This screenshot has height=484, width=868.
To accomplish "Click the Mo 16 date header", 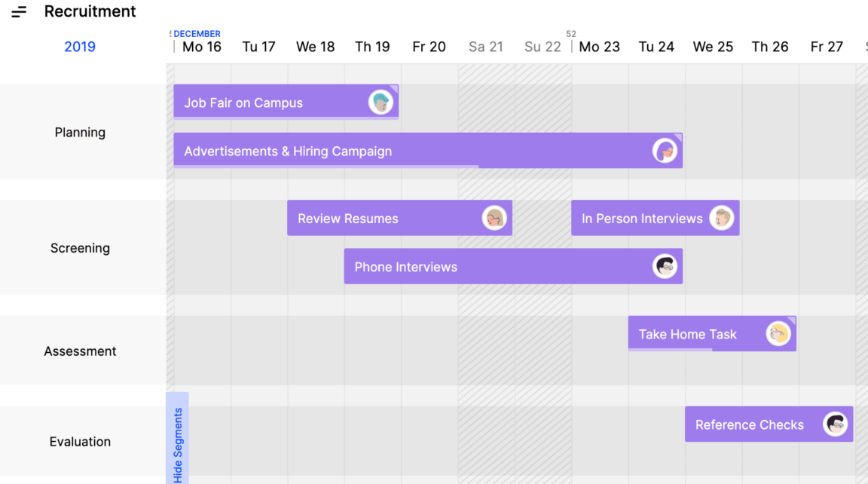I will coord(200,47).
